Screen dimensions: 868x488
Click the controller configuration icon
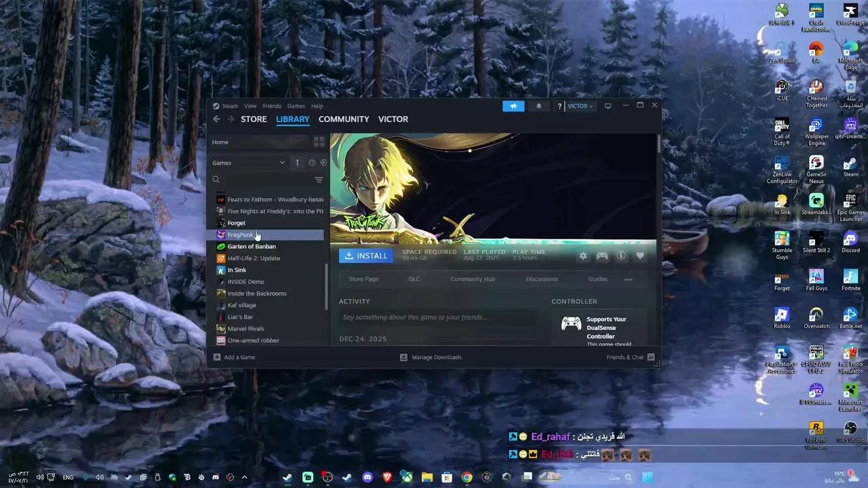601,256
